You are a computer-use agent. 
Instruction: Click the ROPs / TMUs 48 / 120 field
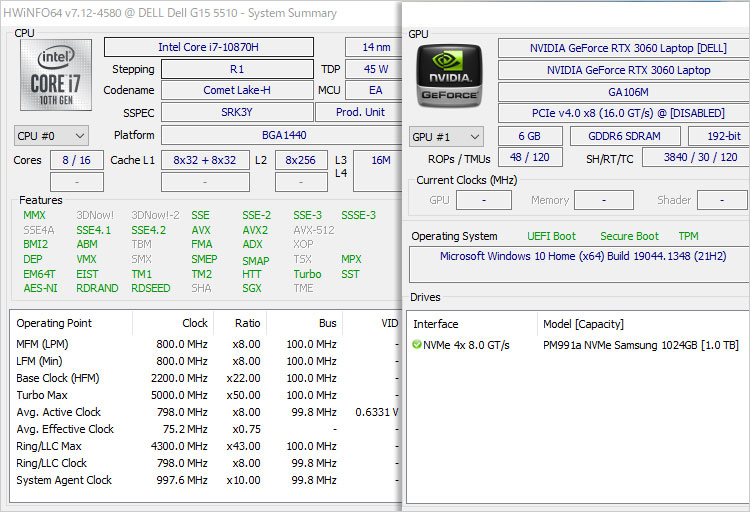tap(530, 157)
